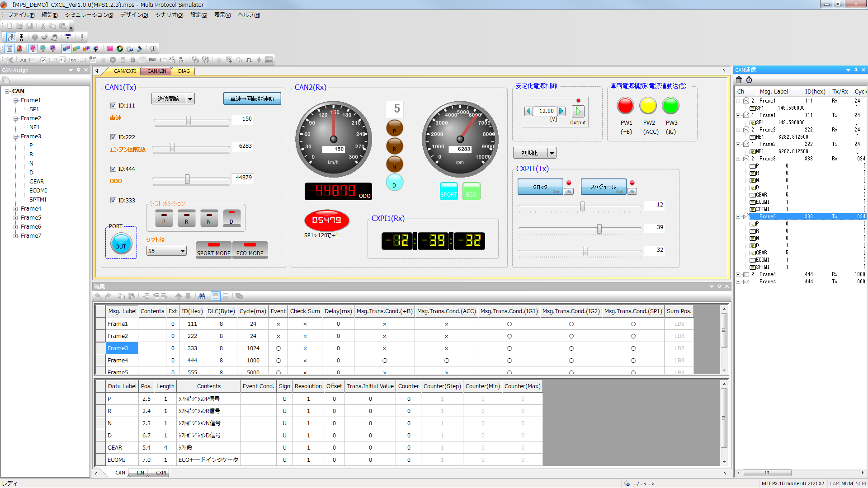
Task: Click the speech bubble alert icon
Action: click(153, 48)
